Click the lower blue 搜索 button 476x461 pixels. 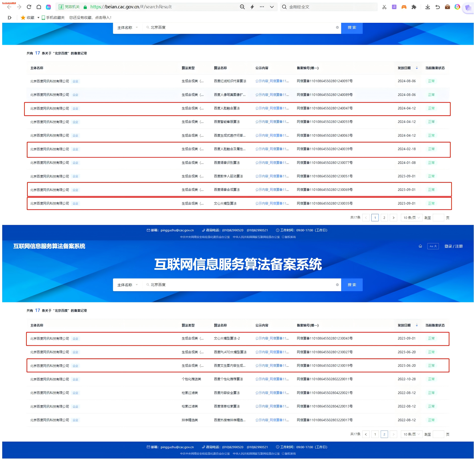tap(352, 285)
